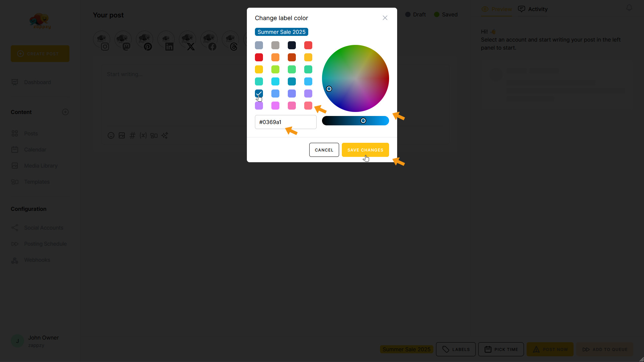Click the insert media image icon
Screen dimensions: 644x362
tap(122, 135)
